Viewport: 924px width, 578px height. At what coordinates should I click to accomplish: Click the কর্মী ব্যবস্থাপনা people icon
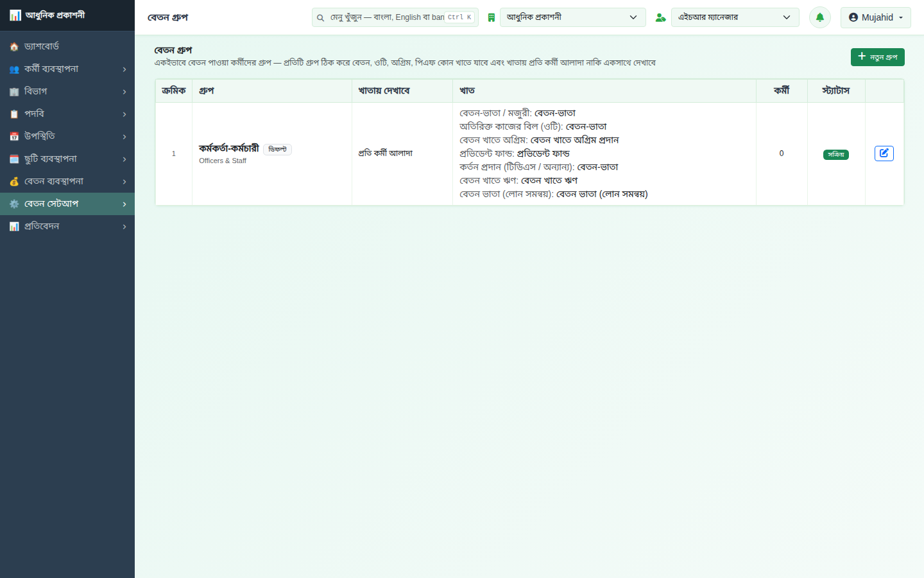click(14, 69)
